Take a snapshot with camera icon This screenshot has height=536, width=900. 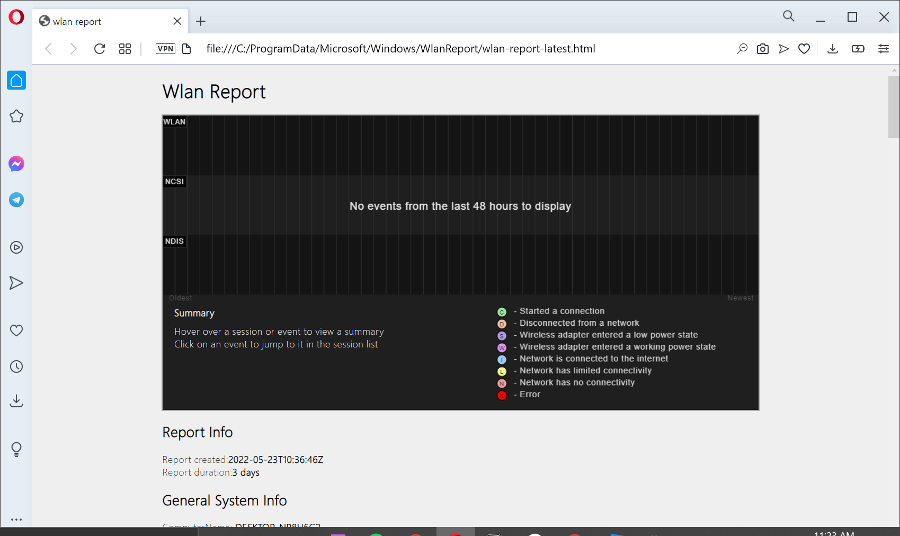click(x=762, y=49)
